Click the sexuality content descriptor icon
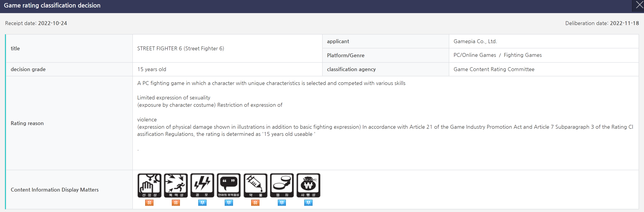 point(149,185)
